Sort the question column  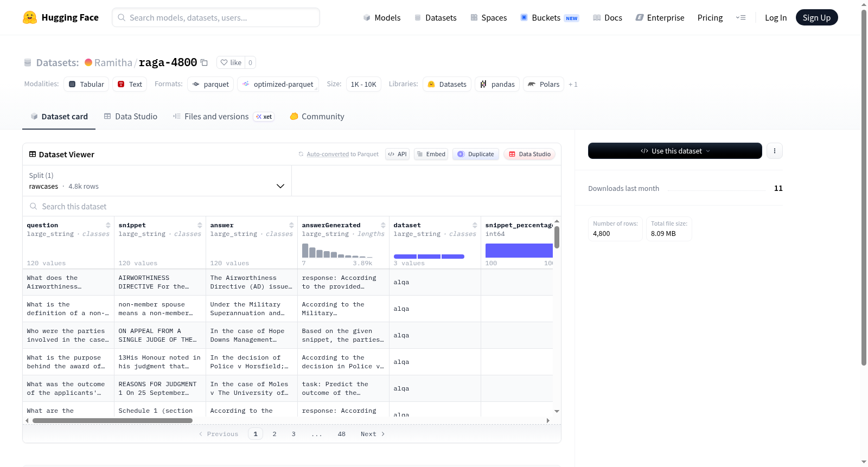[x=108, y=225]
